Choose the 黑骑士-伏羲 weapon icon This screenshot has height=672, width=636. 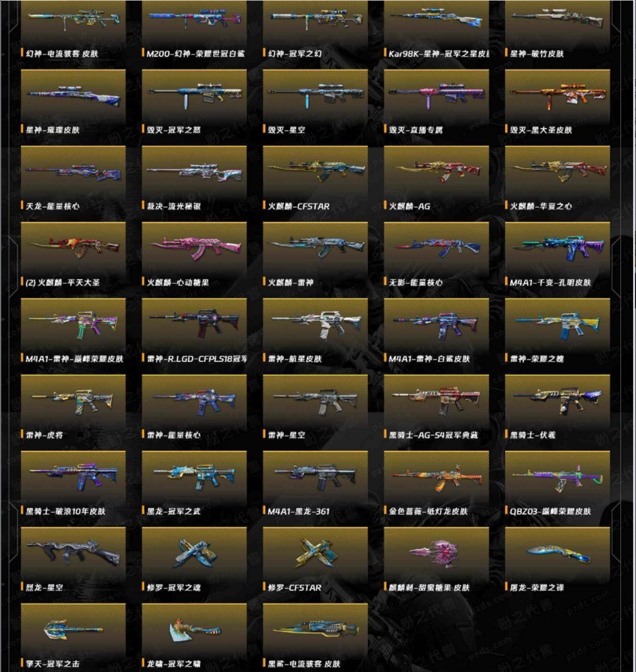[x=558, y=400]
